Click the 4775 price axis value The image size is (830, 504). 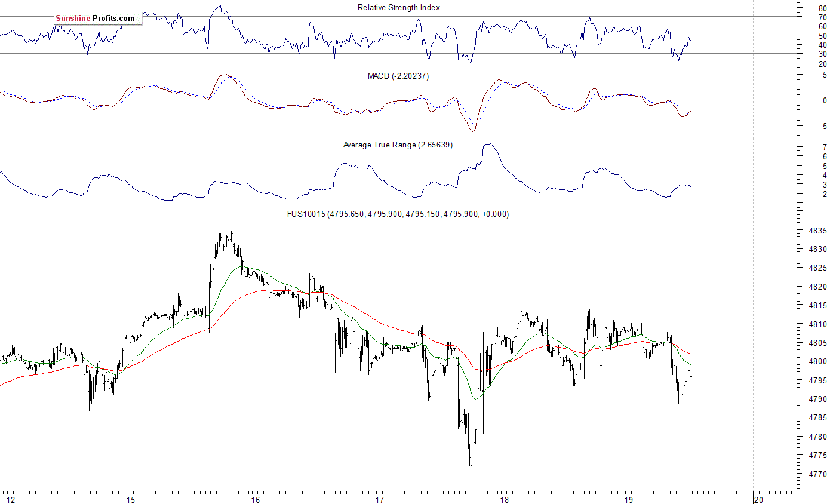point(817,455)
